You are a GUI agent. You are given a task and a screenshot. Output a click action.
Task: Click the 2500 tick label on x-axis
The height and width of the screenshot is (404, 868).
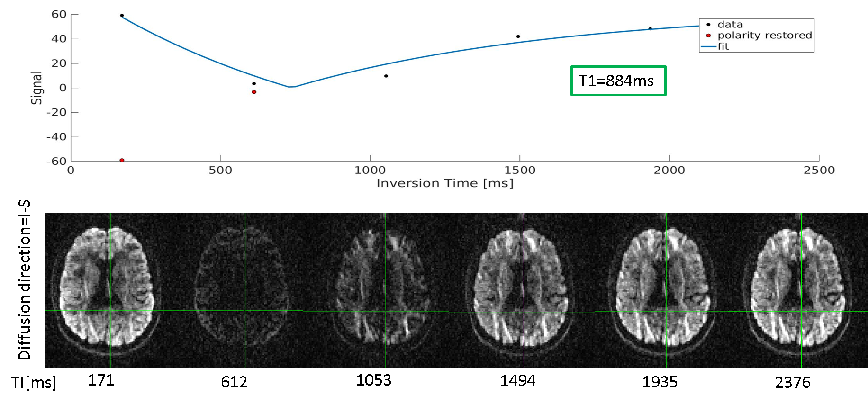819,171
